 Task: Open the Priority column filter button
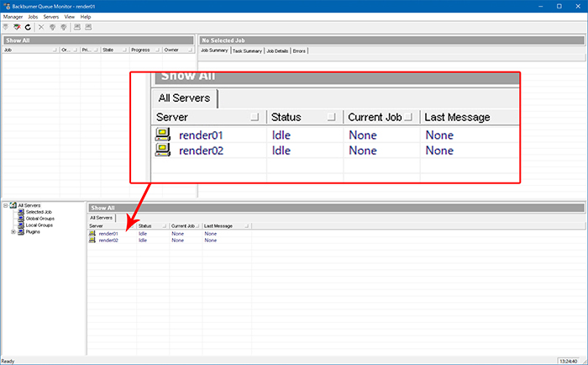pyautogui.click(x=96, y=50)
